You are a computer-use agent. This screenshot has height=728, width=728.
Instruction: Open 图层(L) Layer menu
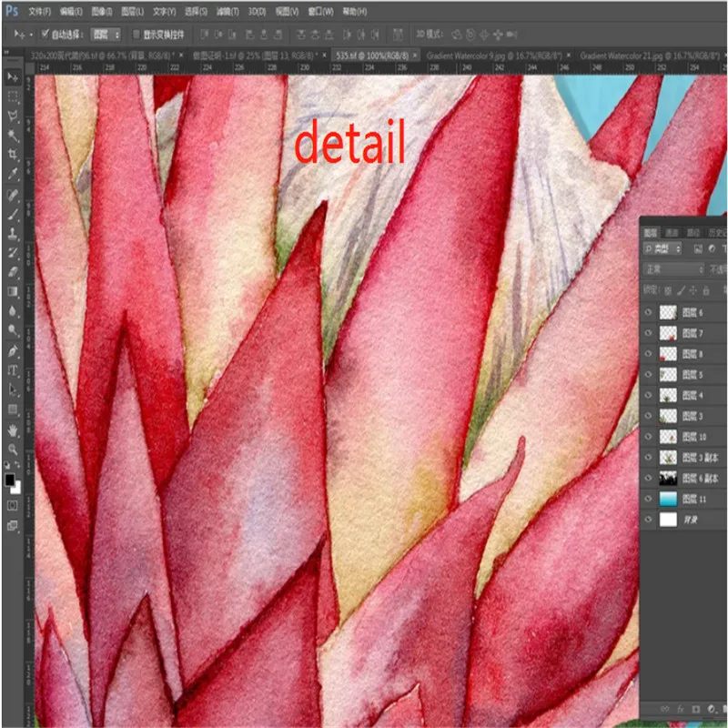pos(132,12)
